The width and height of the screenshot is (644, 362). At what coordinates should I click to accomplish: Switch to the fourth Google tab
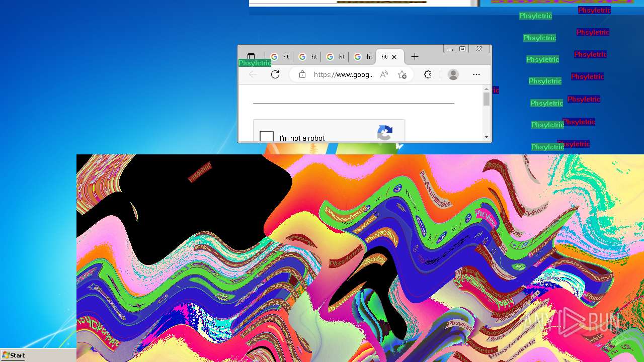363,57
